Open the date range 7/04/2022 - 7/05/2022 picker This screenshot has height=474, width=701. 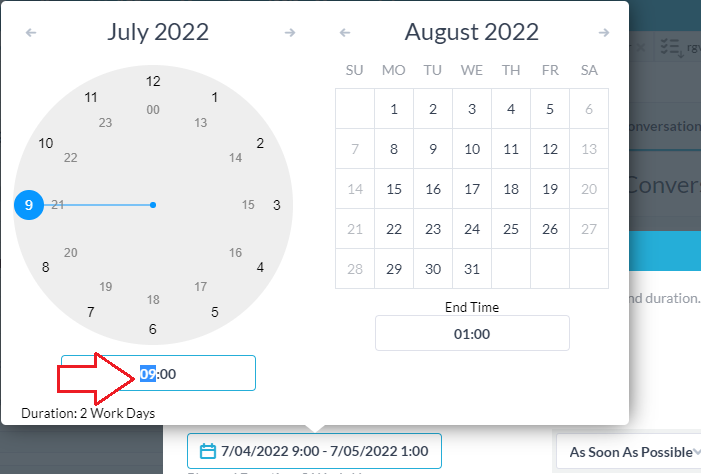[x=314, y=451]
